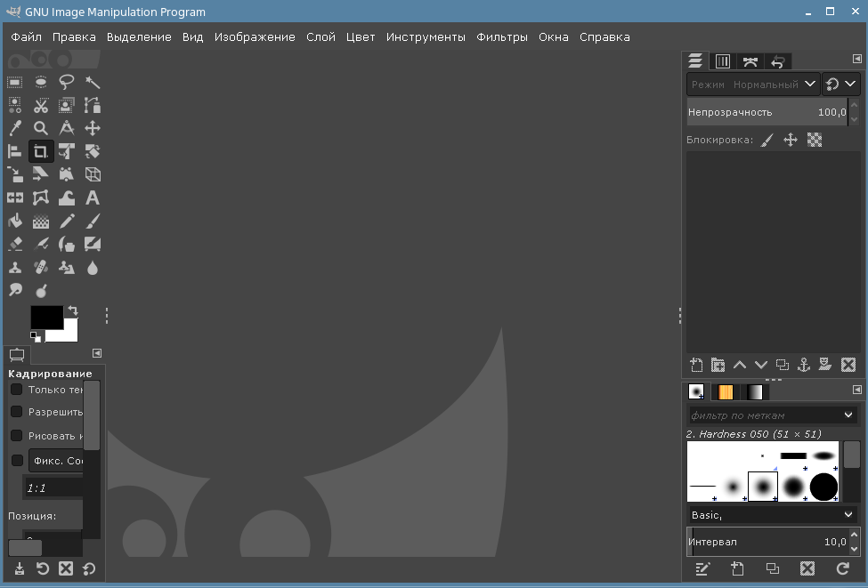Viewport: 868px width, 588px height.
Task: Select the Clone stamp tool
Action: [x=15, y=268]
